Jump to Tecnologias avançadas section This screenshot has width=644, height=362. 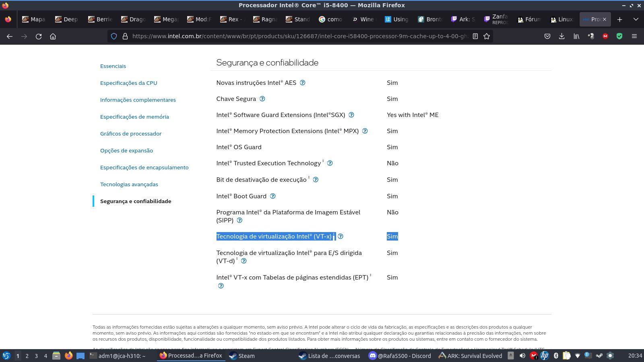[x=129, y=184]
